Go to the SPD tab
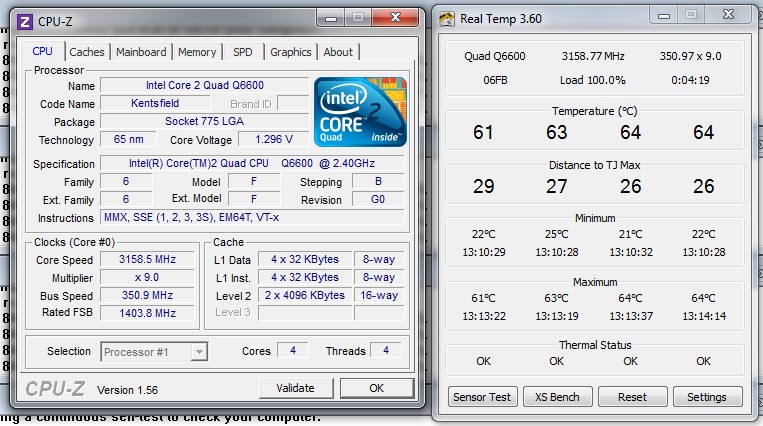This screenshot has width=763, height=426. pos(243,52)
